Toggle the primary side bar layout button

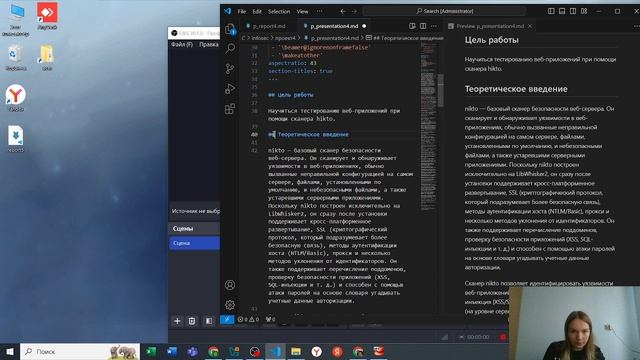(551, 11)
